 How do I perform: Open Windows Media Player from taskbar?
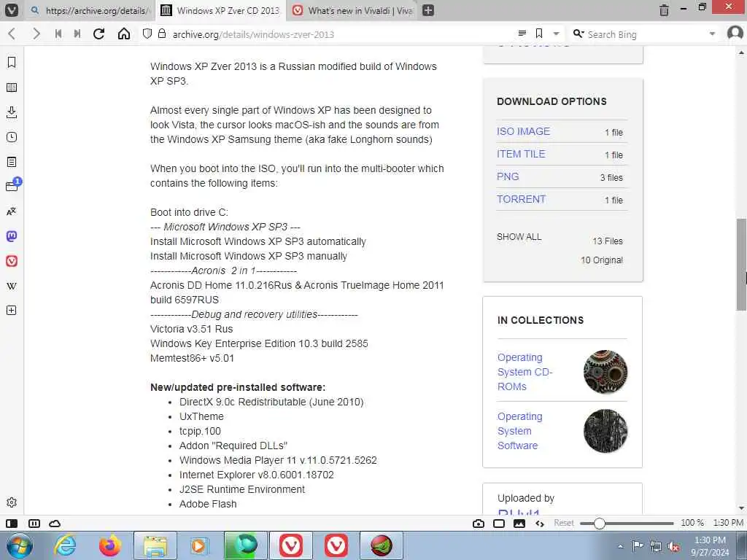pyautogui.click(x=198, y=545)
